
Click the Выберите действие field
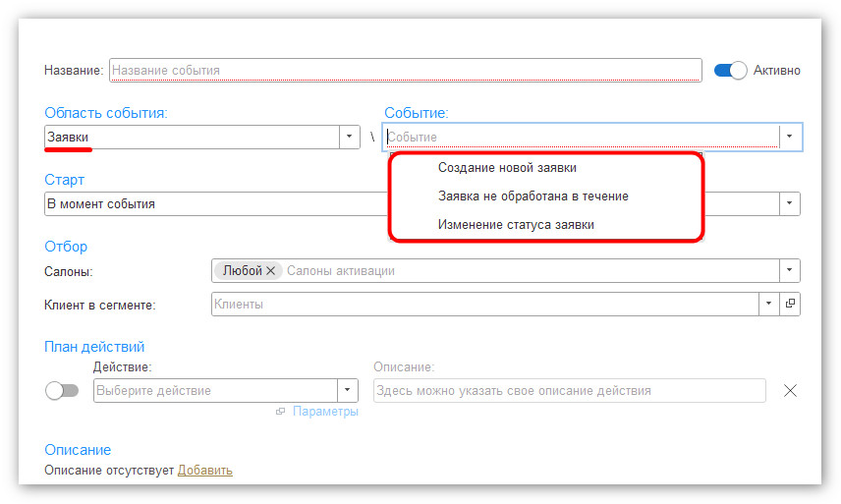(x=215, y=391)
